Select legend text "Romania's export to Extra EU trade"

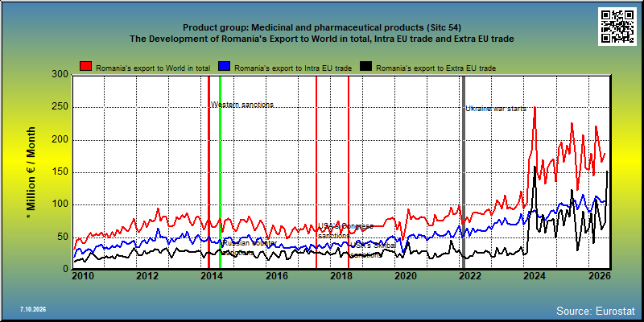(436, 68)
